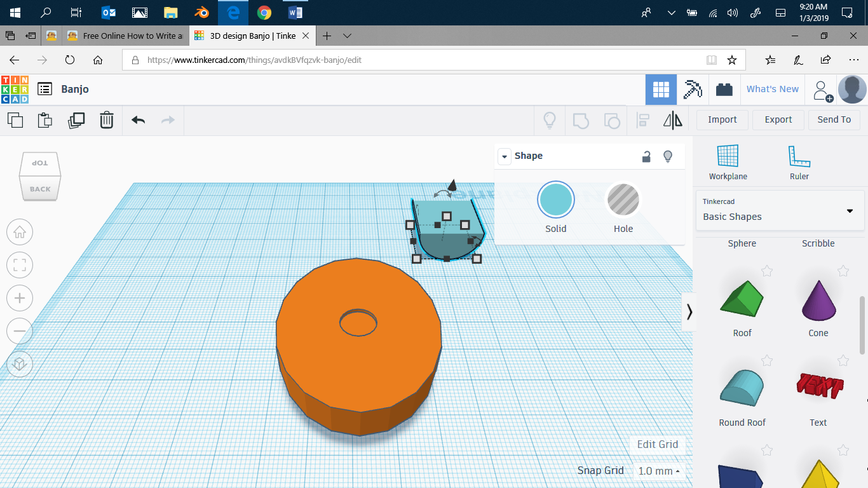Click the Edit Grid button
Screen dimensions: 868x488
(x=658, y=445)
